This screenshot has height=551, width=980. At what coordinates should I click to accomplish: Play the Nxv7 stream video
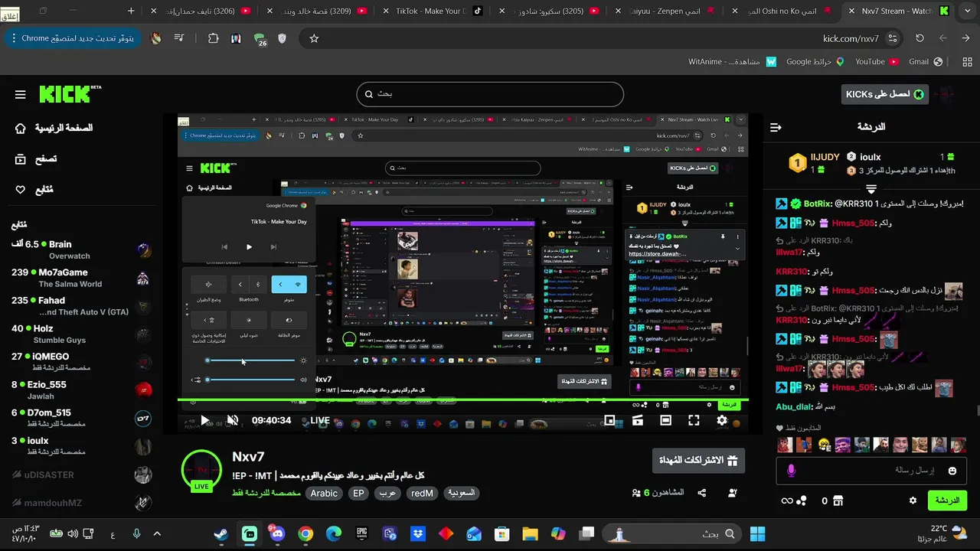[x=204, y=420]
